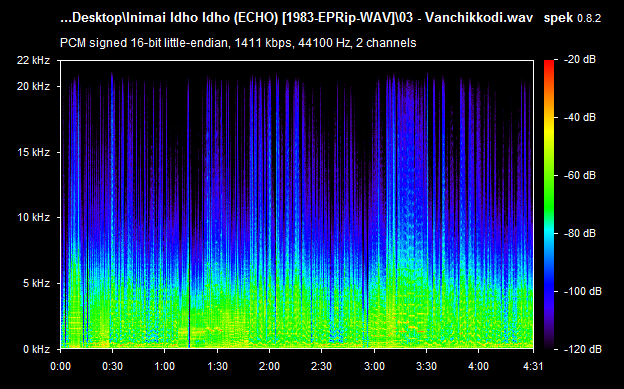Click the 22 kHz frequency label
Viewport: 624px width, 389px height.
pos(33,61)
